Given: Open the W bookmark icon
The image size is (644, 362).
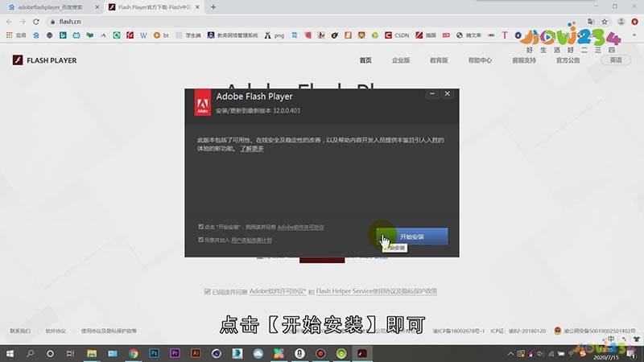Looking at the screenshot, I should (143, 35).
